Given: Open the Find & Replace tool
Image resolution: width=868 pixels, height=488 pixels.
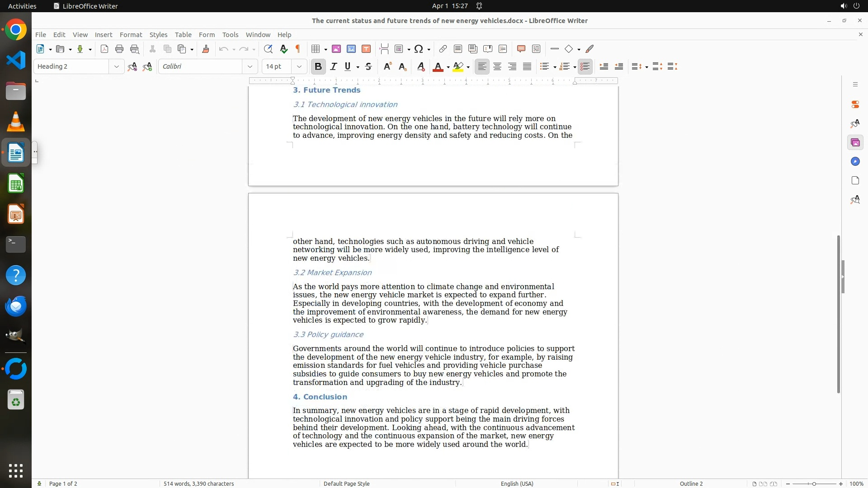Looking at the screenshot, I should click(x=268, y=49).
